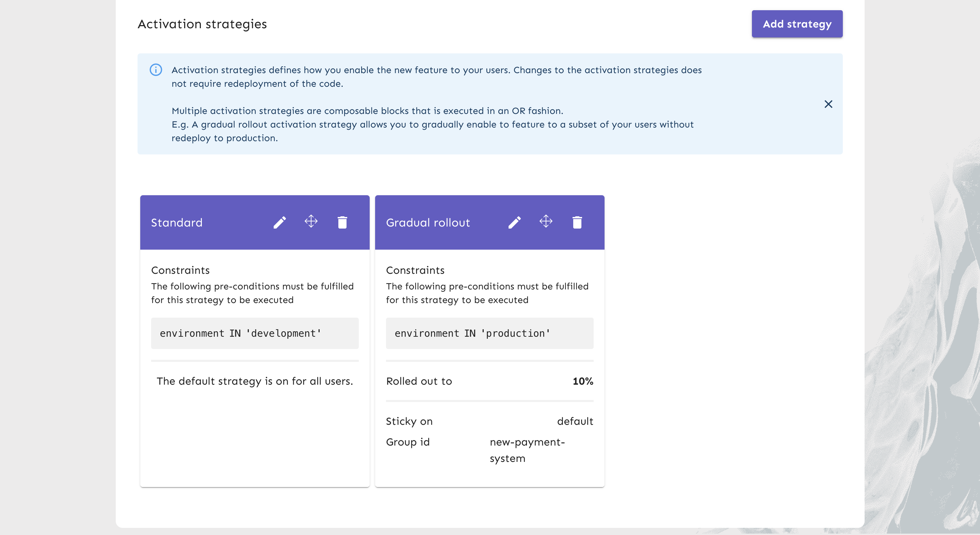Click the move handle on the Standard card
Viewport: 980px width, 535px height.
[311, 222]
